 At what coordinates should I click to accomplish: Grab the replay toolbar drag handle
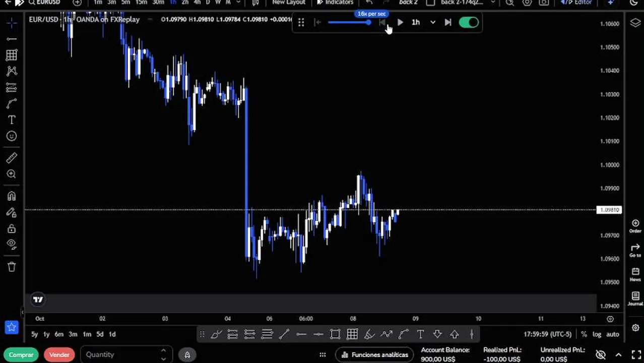tap(301, 22)
